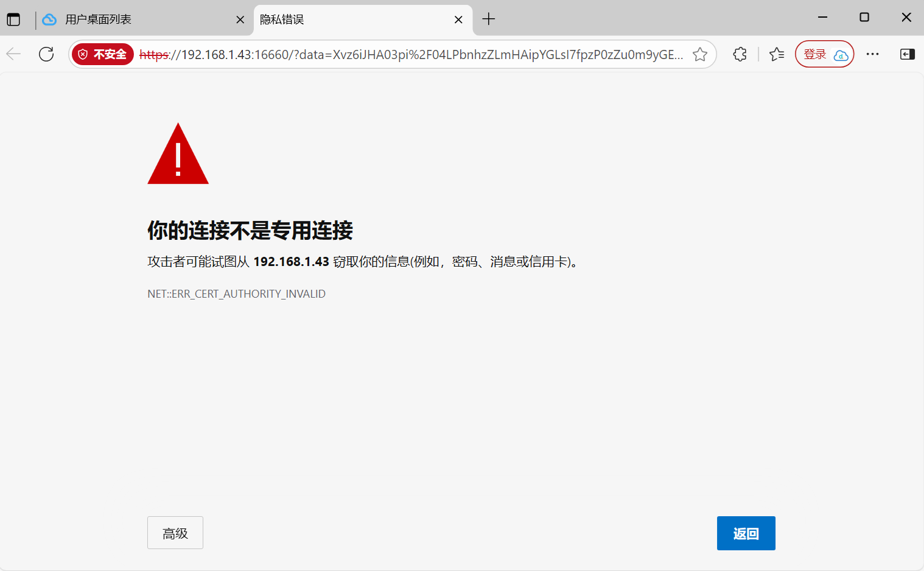Image resolution: width=924 pixels, height=571 pixels.
Task: Click the cloud favicon on 用户桌面列表 tab
Action: tap(49, 19)
